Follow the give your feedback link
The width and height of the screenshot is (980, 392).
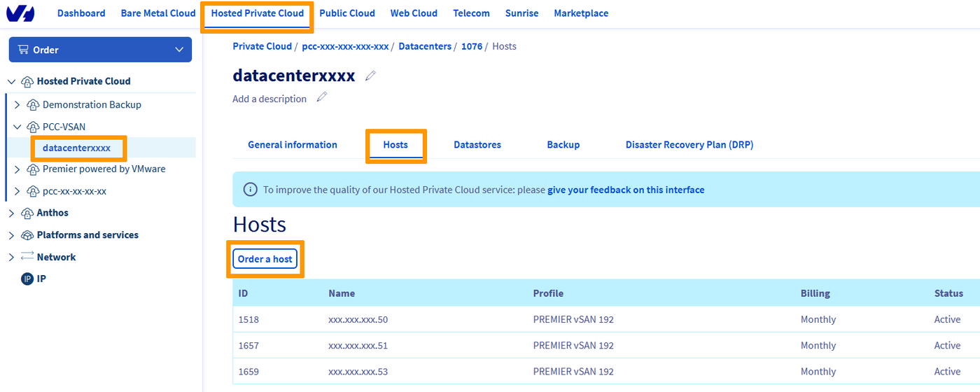click(x=626, y=190)
